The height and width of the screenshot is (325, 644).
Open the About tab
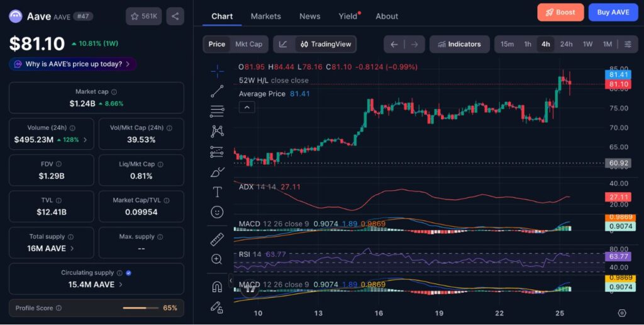(387, 16)
